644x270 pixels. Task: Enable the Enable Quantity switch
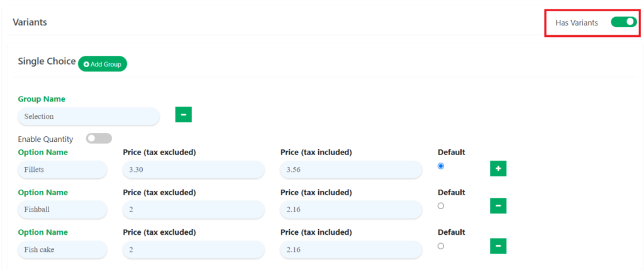(x=99, y=139)
